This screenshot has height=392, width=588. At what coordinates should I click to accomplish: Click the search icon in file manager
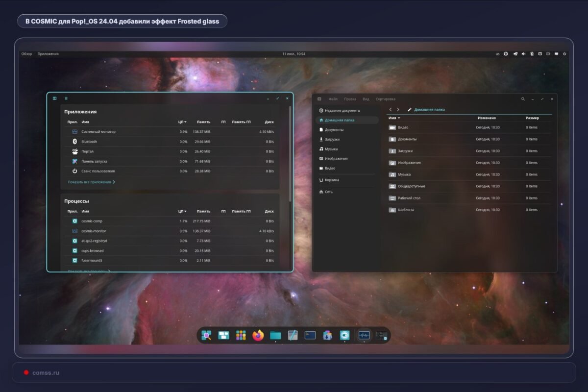pyautogui.click(x=523, y=99)
